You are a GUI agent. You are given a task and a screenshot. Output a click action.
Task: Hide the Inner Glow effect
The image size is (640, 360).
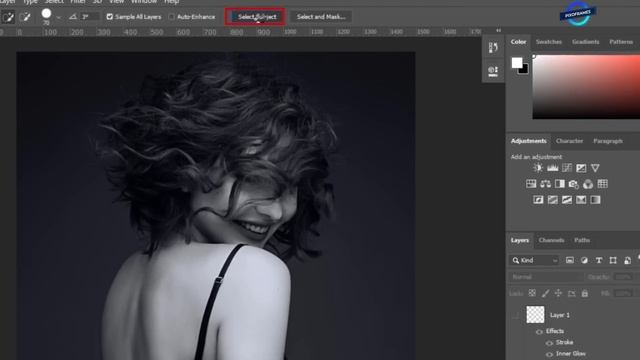click(549, 354)
